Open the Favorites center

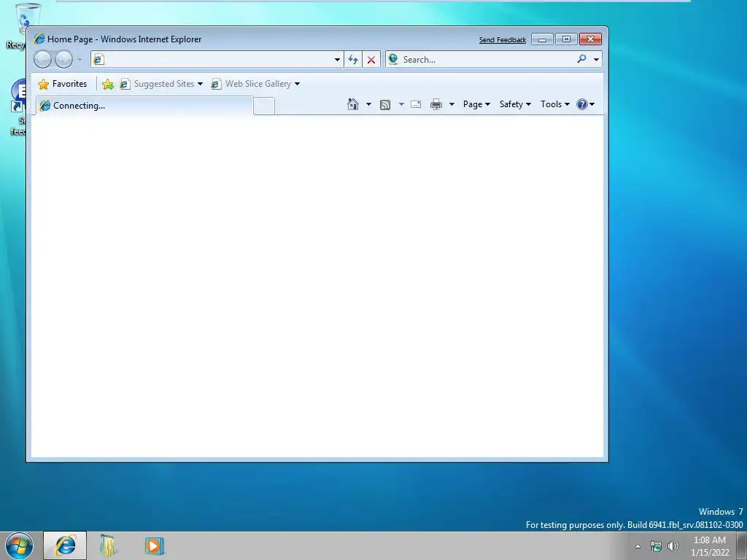63,84
